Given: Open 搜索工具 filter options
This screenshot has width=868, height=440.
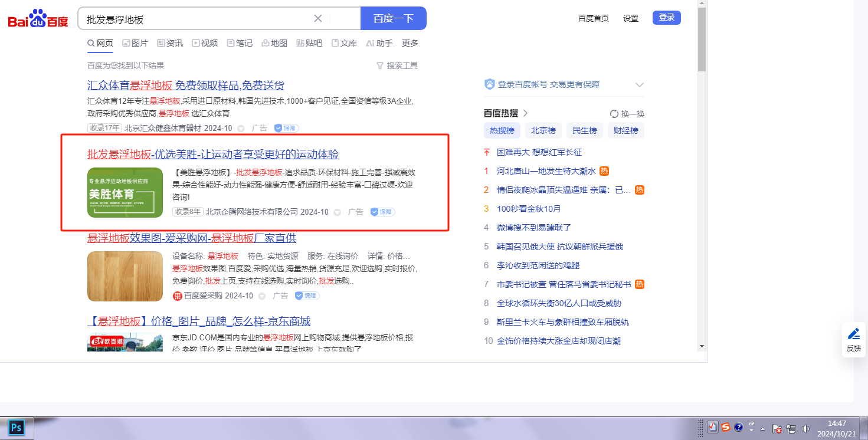Looking at the screenshot, I should coord(397,65).
